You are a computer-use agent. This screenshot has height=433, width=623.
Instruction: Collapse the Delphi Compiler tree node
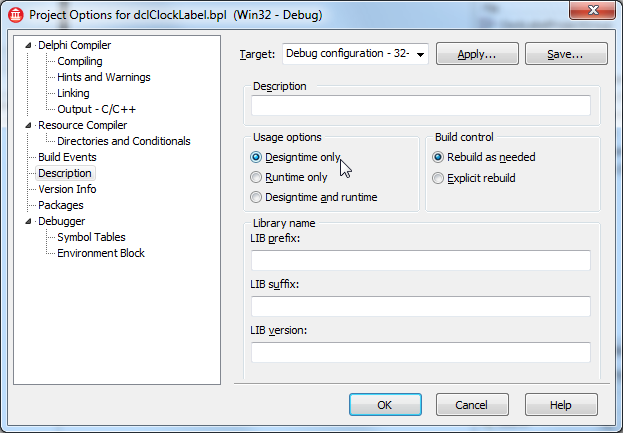tap(28, 45)
